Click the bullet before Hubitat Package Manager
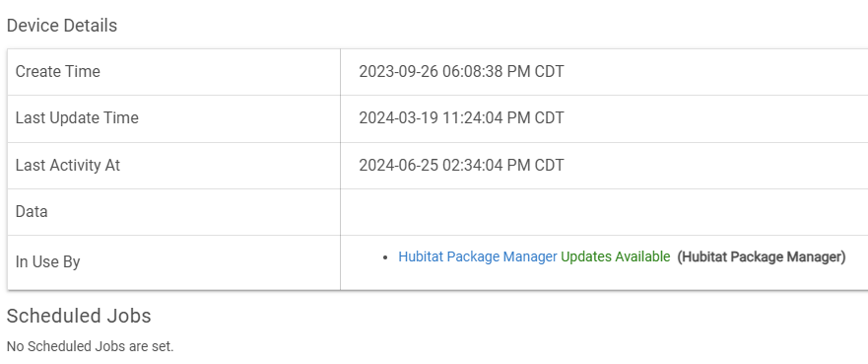 386,258
